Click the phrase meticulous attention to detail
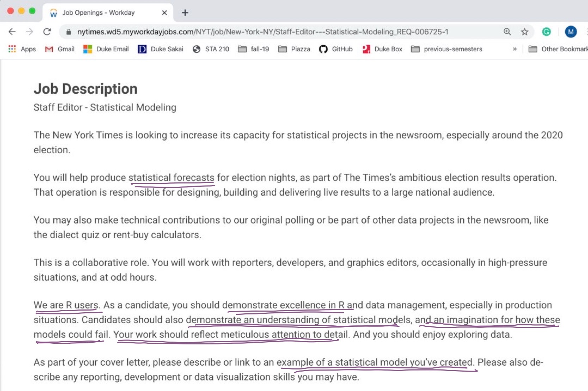Viewport: 588px width, 391px height. tap(284, 335)
